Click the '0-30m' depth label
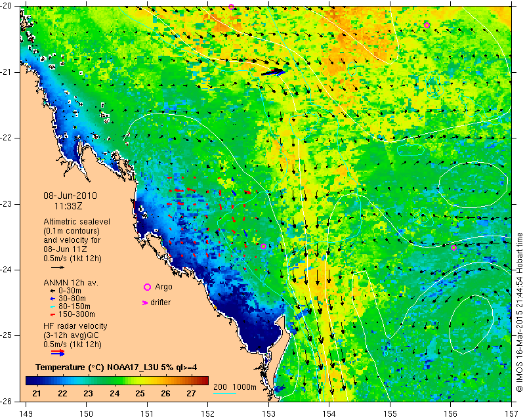The image size is (525, 420). [x=70, y=291]
